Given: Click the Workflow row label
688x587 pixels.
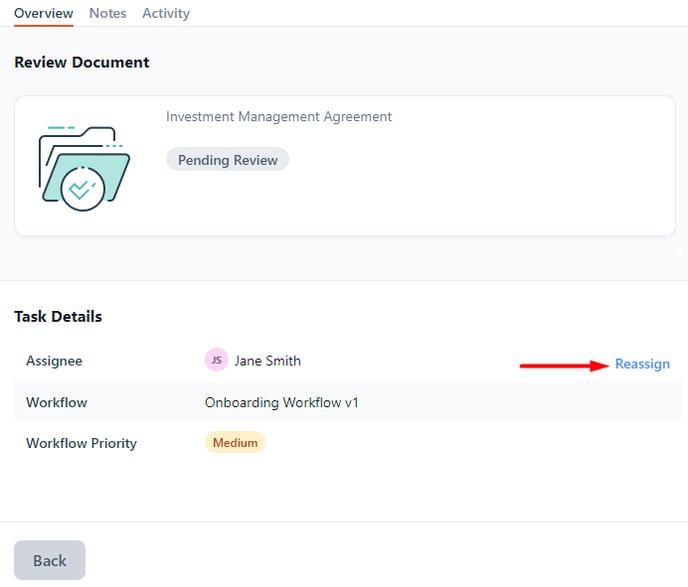Looking at the screenshot, I should click(x=56, y=402).
